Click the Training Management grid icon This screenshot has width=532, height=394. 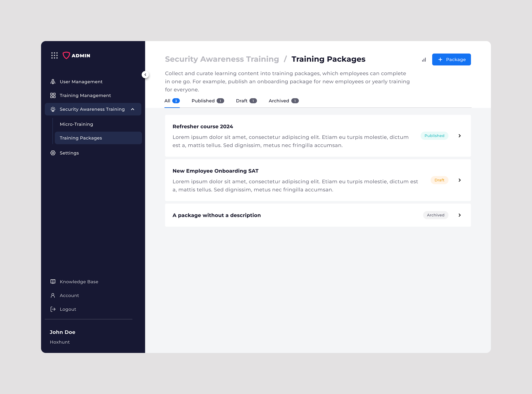(53, 95)
